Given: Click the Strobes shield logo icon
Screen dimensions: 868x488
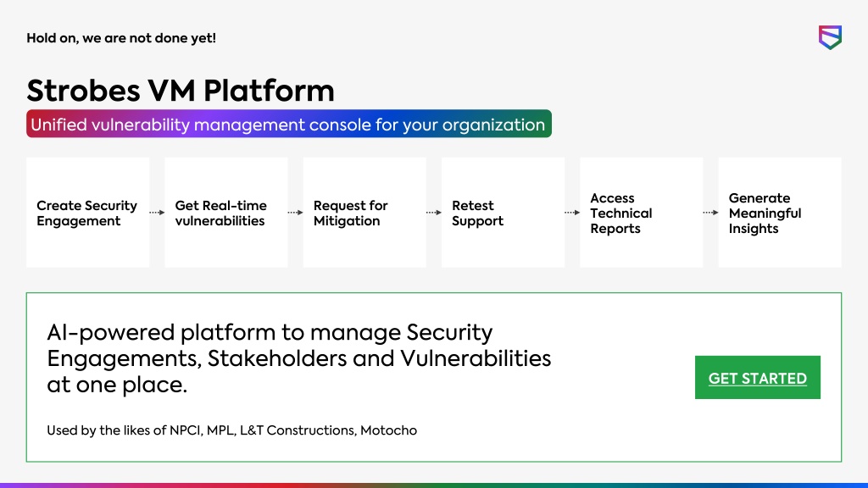Looking at the screenshot, I should coord(830,37).
